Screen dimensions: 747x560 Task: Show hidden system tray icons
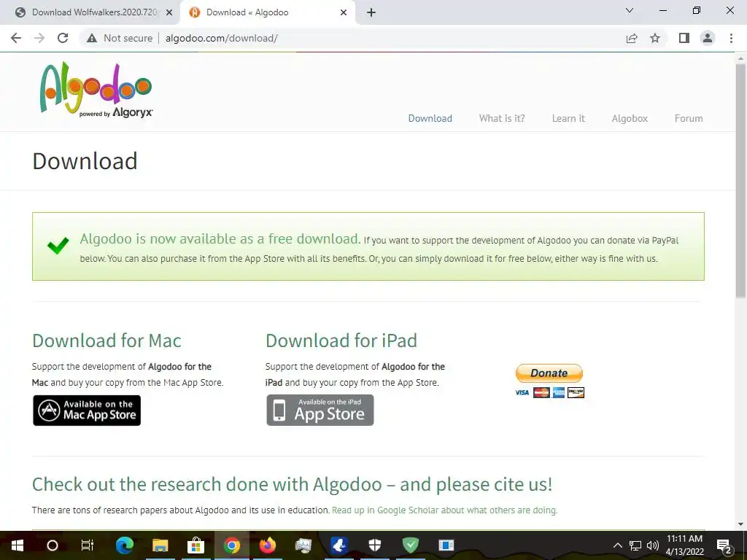tap(617, 545)
